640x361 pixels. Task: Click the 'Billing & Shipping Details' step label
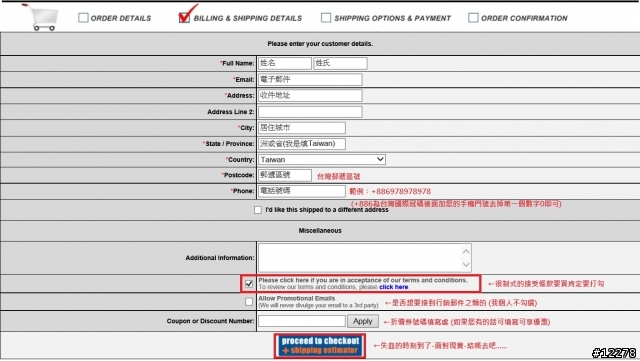point(248,18)
